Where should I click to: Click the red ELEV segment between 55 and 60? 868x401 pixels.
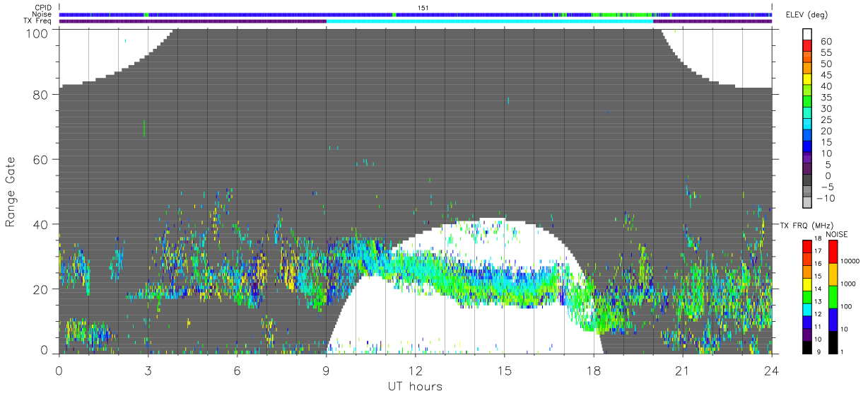807,47
